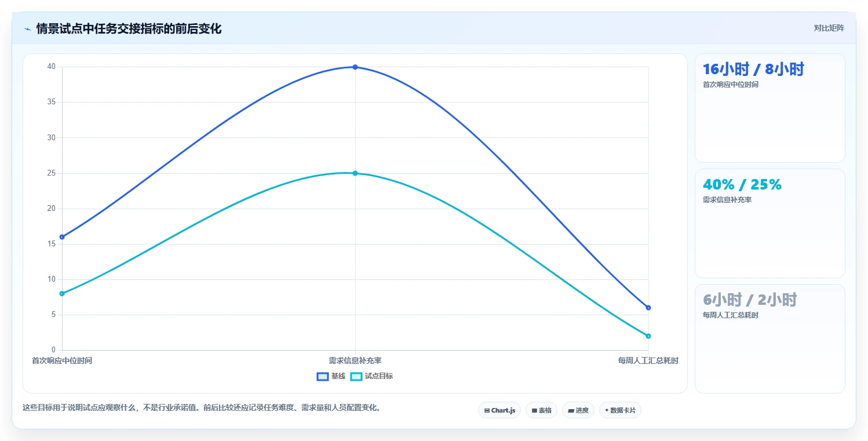Screen dimensions: 868x441
Task: Click the y-axis value 30
Action: pos(52,137)
